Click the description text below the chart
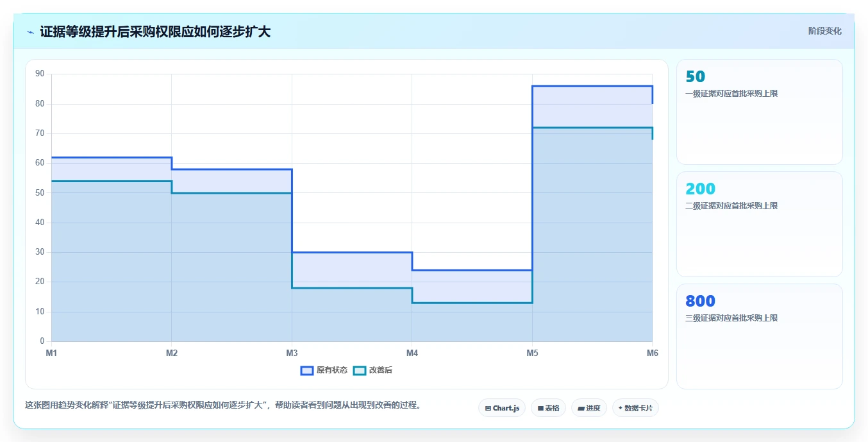Image resolution: width=868 pixels, height=442 pixels. coord(222,405)
